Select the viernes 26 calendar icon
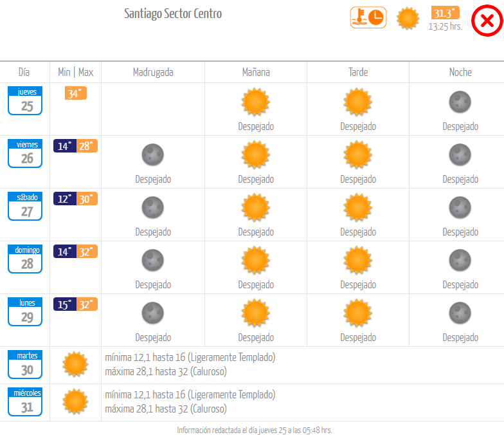 [25, 153]
